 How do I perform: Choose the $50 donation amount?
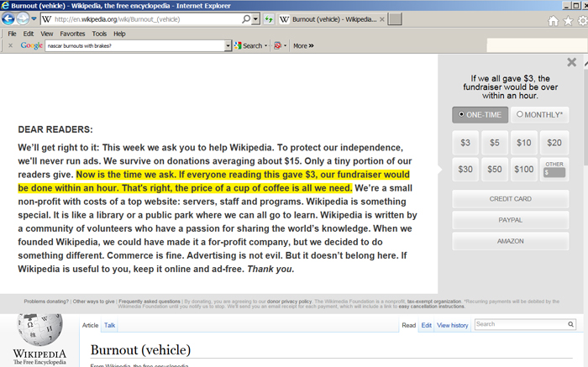(x=495, y=170)
